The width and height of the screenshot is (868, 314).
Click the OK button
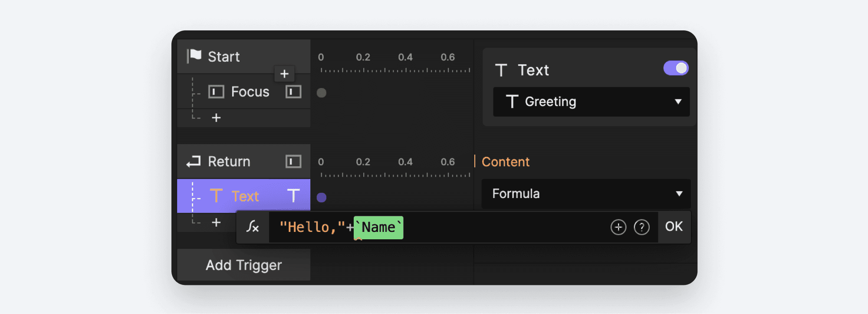coord(674,226)
